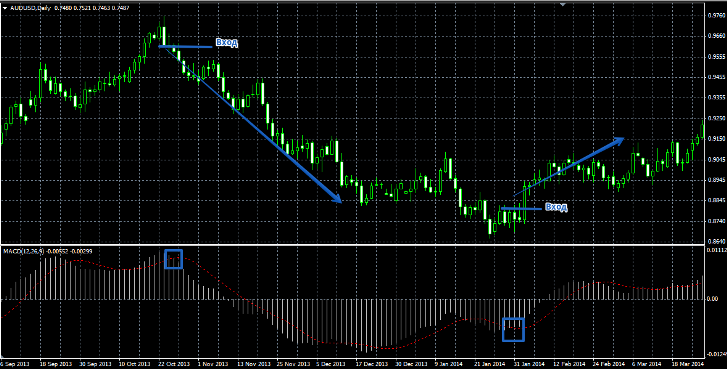Click the 0.9355 price axis label

coord(716,98)
